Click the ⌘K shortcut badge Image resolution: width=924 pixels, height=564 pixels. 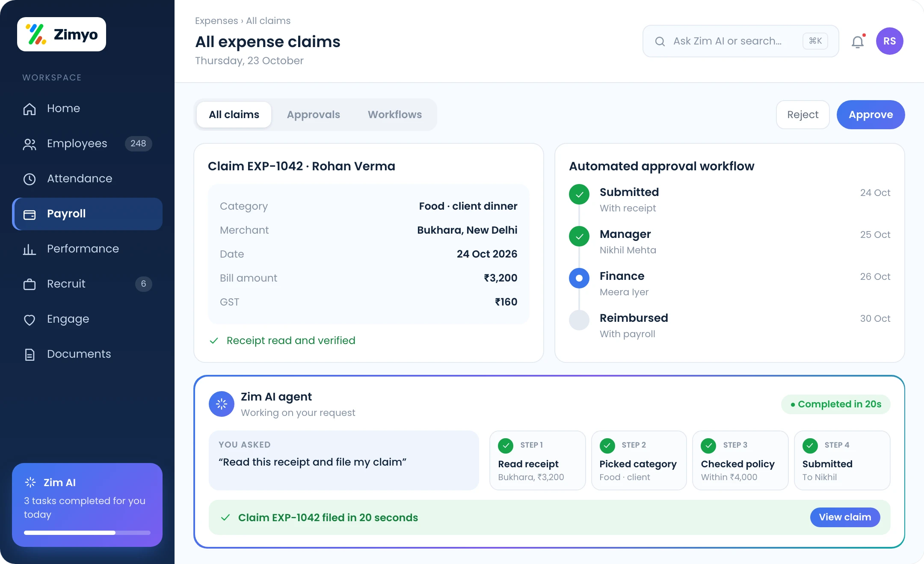pos(815,41)
